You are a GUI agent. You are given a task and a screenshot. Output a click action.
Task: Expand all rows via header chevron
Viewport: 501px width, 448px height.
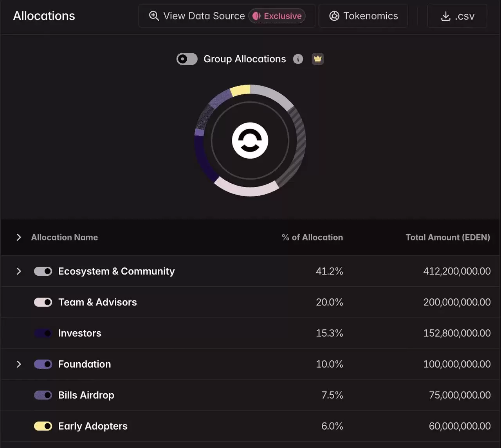[x=18, y=237]
